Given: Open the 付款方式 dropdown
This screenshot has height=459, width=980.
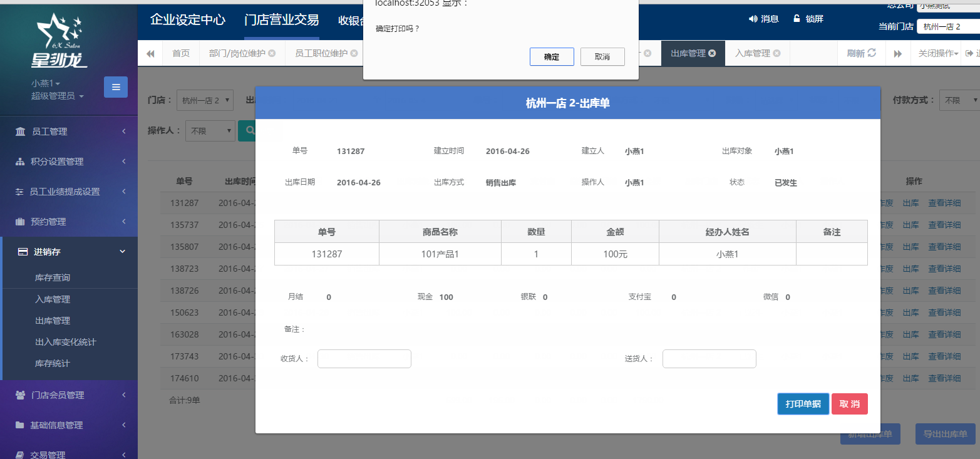Looking at the screenshot, I should (x=960, y=100).
